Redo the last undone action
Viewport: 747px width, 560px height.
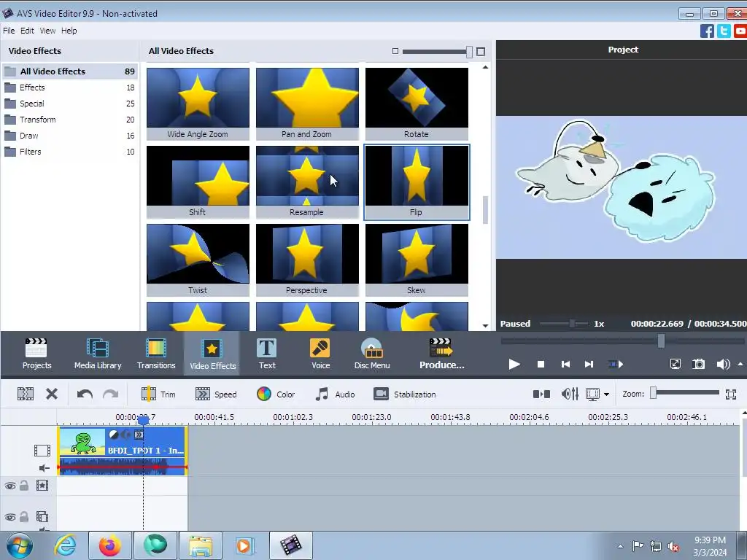coord(111,394)
